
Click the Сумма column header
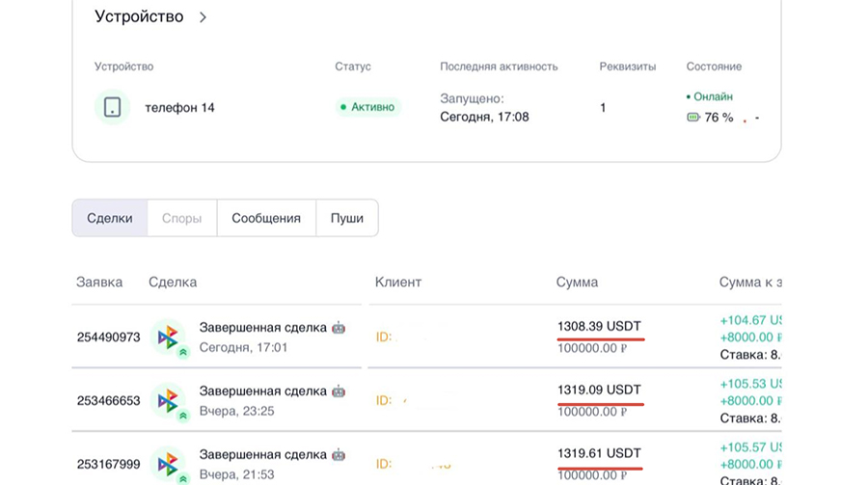[577, 282]
